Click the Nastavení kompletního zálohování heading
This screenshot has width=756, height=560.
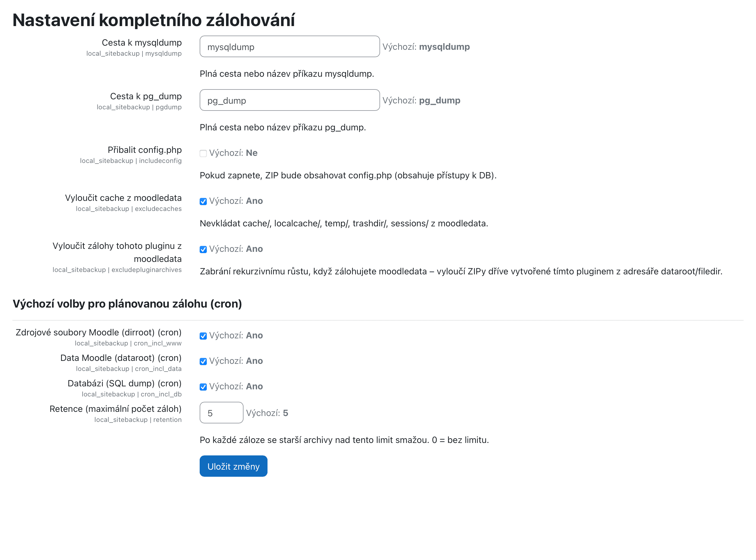coord(153,20)
